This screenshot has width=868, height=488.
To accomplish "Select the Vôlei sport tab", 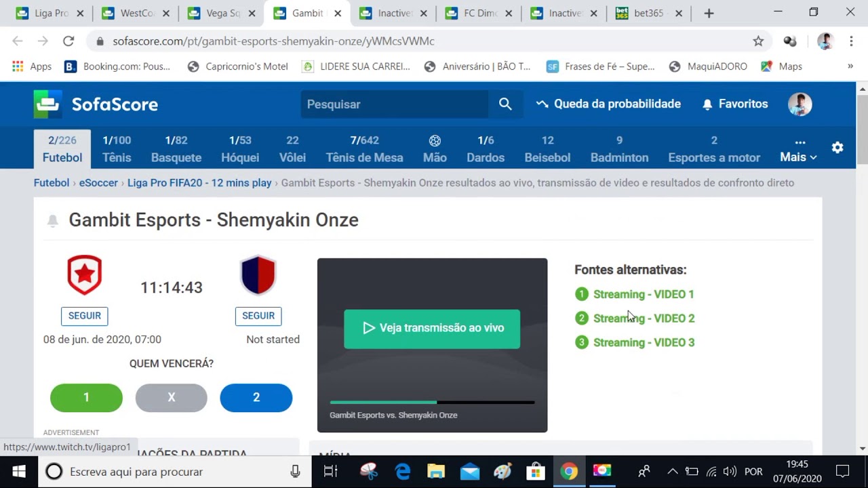I will [292, 149].
